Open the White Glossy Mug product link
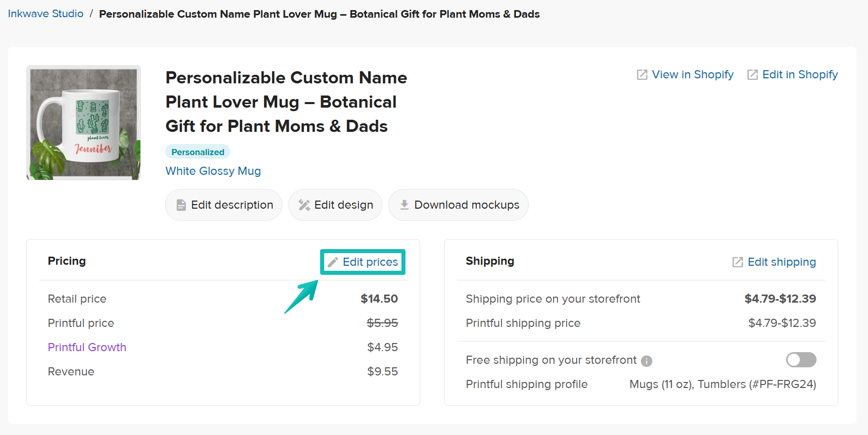The height and width of the screenshot is (435, 868). coord(213,171)
